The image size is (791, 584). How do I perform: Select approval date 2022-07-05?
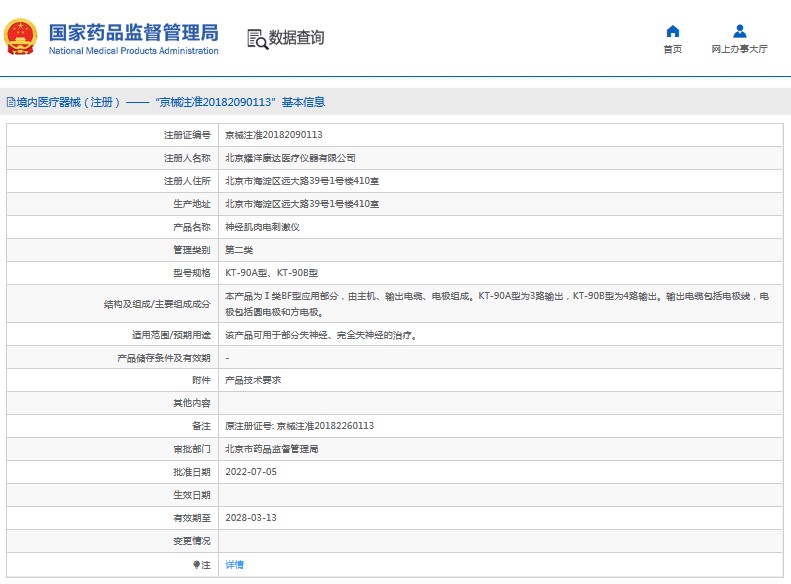[x=251, y=472]
